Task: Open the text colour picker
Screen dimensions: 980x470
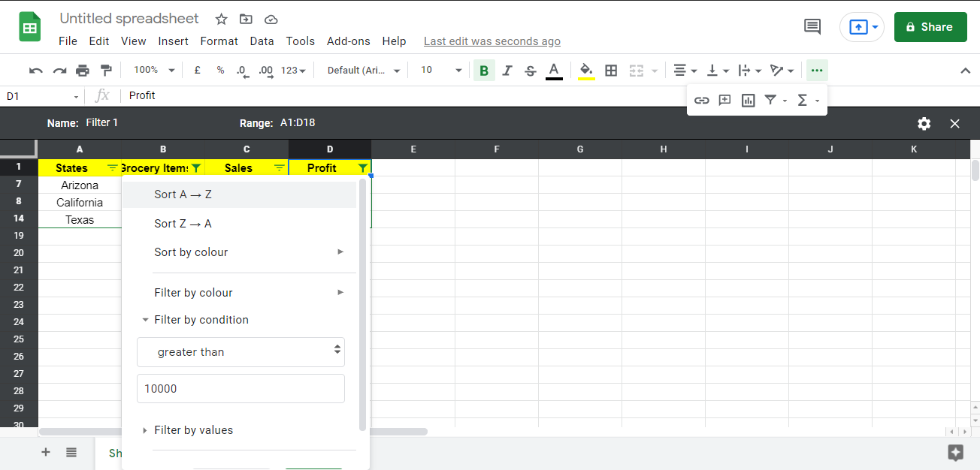Action: tap(554, 71)
